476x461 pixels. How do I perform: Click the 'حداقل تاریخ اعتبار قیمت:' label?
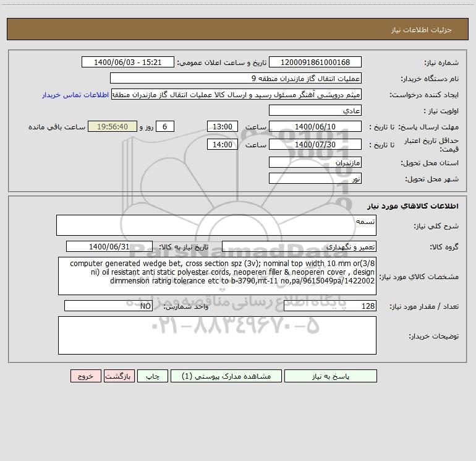pos(431,145)
